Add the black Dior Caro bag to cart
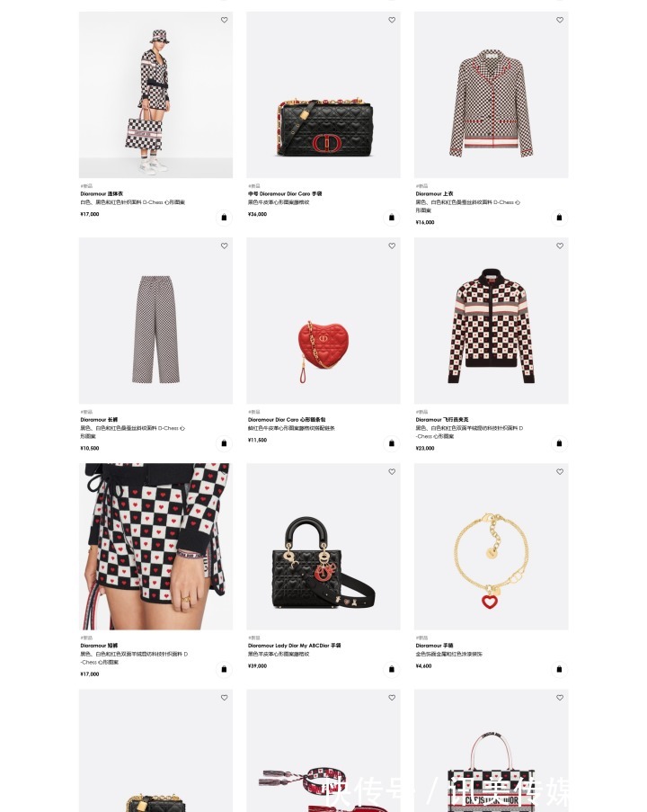This screenshot has height=812, width=647. pos(391,218)
